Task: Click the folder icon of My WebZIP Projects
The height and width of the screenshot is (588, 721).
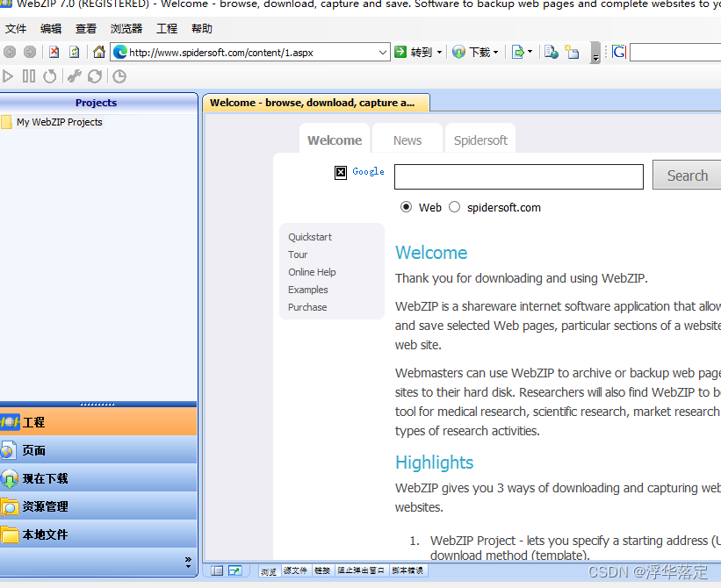Action: click(x=6, y=122)
